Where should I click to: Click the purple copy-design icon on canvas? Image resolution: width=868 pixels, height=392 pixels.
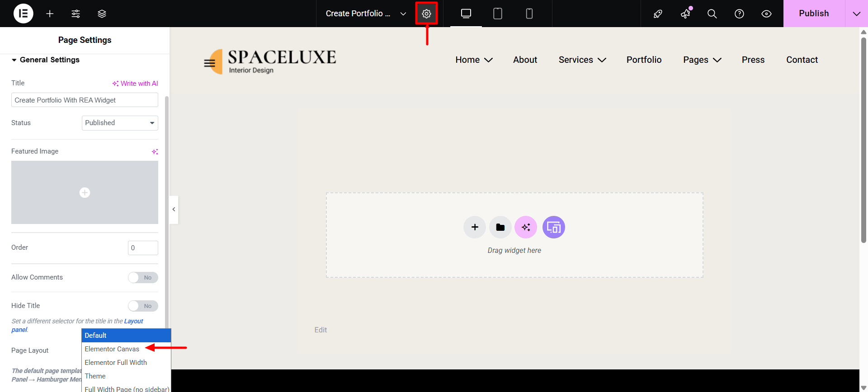[x=554, y=227]
